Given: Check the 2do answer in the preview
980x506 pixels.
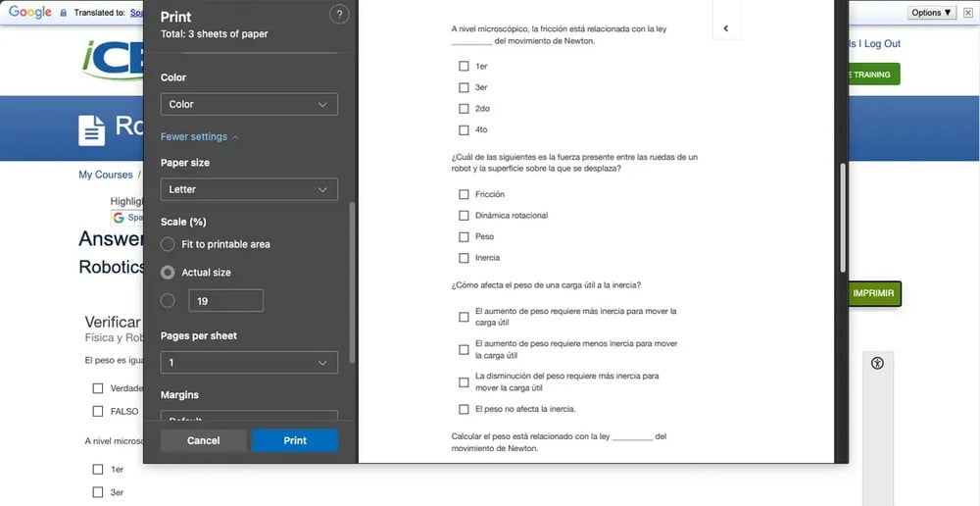Looking at the screenshot, I should (x=464, y=108).
